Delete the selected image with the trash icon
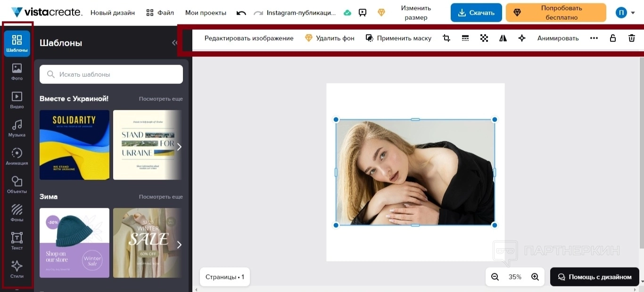This screenshot has width=644, height=292. [632, 38]
